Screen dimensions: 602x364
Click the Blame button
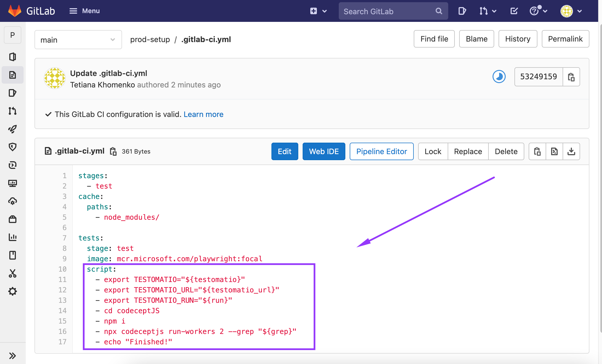(476, 39)
